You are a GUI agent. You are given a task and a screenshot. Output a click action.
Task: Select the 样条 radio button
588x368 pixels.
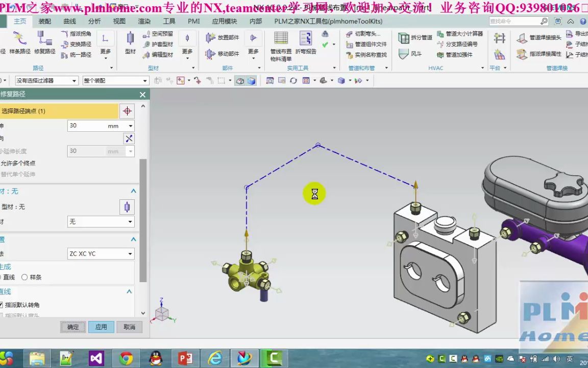[24, 277]
